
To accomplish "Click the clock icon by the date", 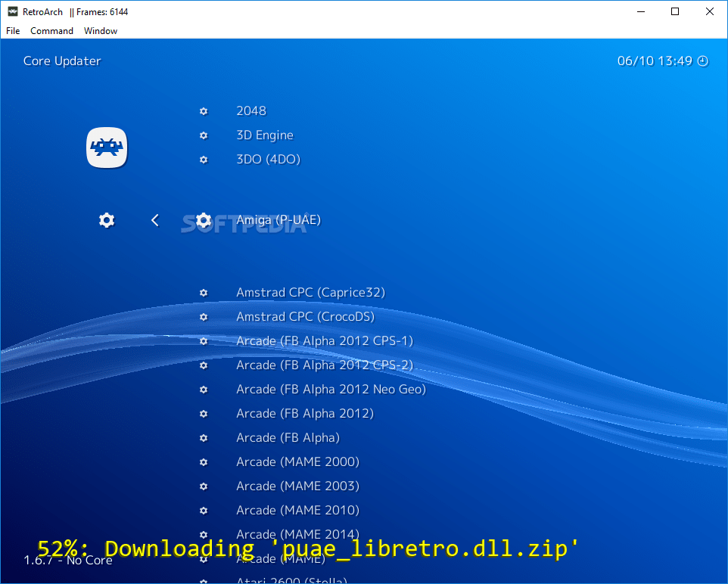I will [x=703, y=61].
